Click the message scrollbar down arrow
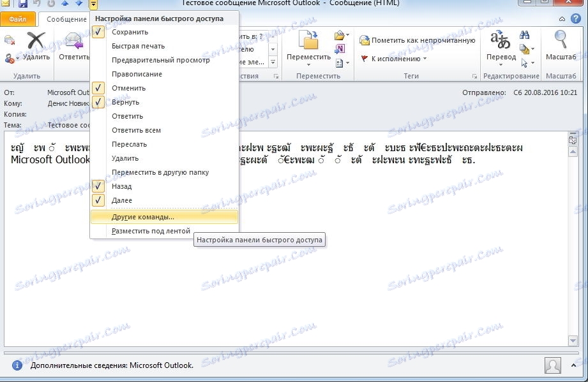Viewport: 588px width, 382px height. 573,341
